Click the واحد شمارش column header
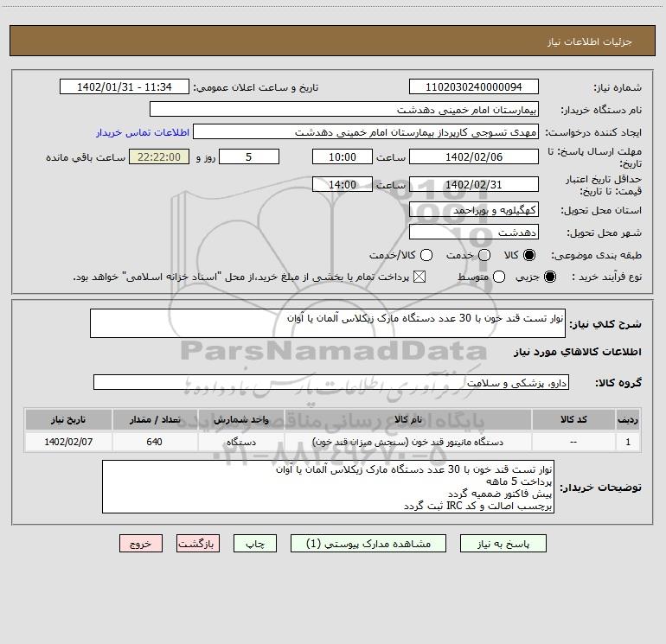Screen dimensions: 666x644 coord(240,419)
